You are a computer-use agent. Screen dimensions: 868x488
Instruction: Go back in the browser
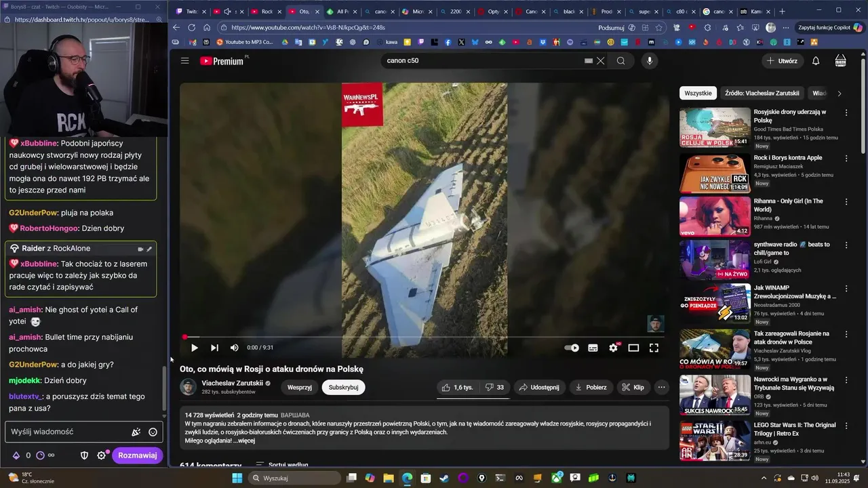(x=176, y=28)
